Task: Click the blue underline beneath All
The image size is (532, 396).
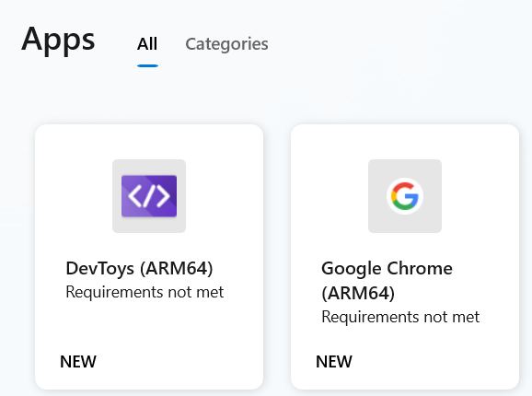Action: pyautogui.click(x=147, y=65)
